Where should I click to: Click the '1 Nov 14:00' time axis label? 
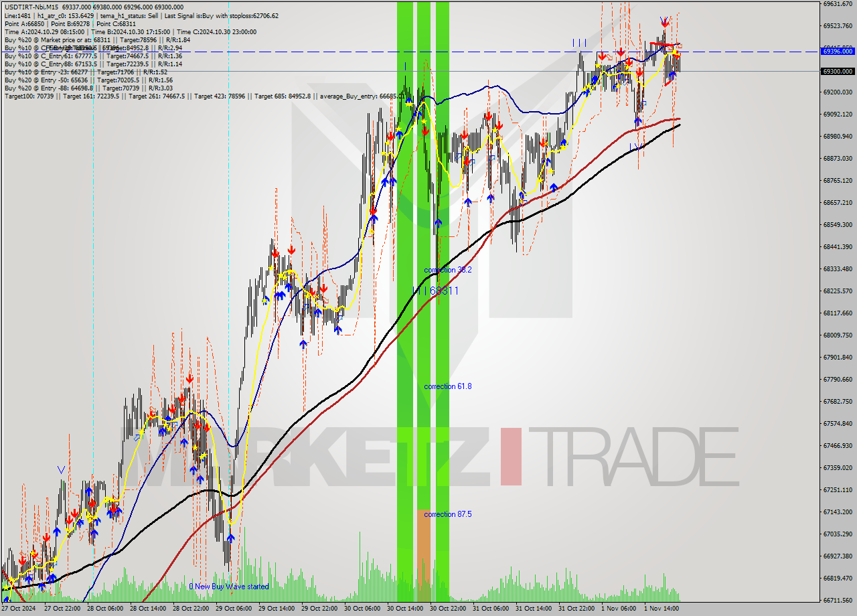(x=661, y=609)
